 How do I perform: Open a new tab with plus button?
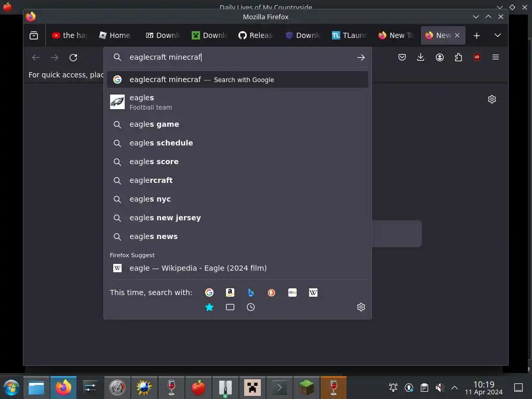476,35
